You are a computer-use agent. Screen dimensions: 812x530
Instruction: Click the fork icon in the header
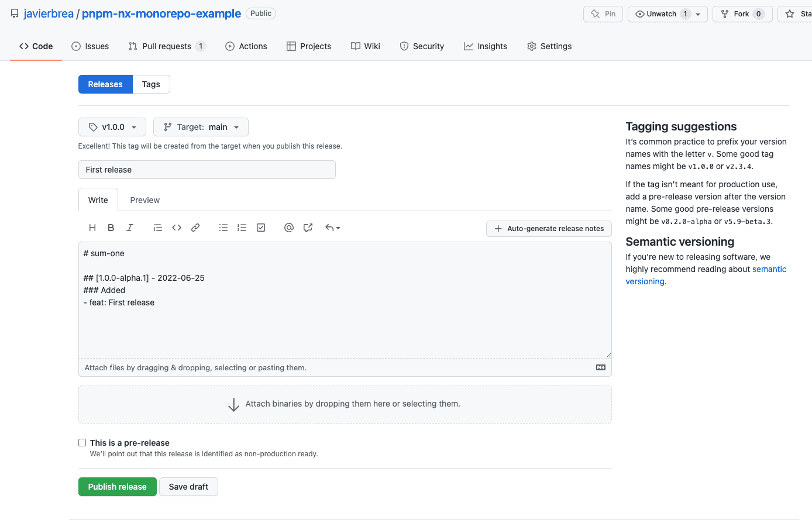click(725, 14)
